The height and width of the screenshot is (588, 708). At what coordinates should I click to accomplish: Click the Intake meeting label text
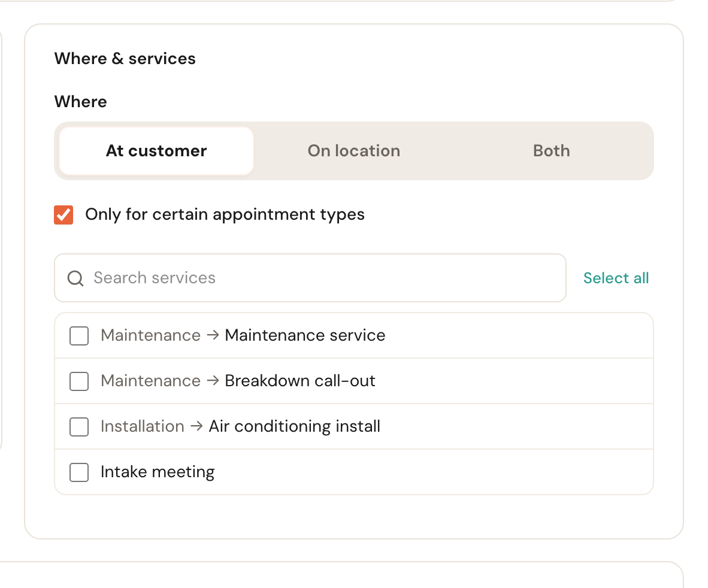pyautogui.click(x=158, y=472)
